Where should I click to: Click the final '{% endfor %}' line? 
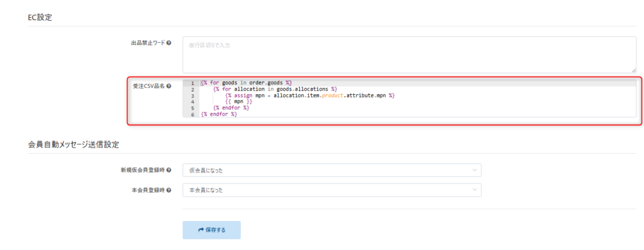219,114
